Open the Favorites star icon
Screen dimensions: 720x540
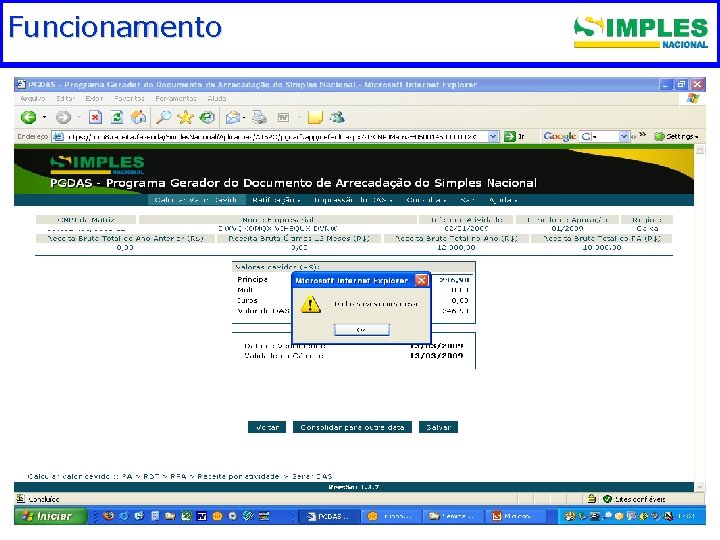coord(186,118)
